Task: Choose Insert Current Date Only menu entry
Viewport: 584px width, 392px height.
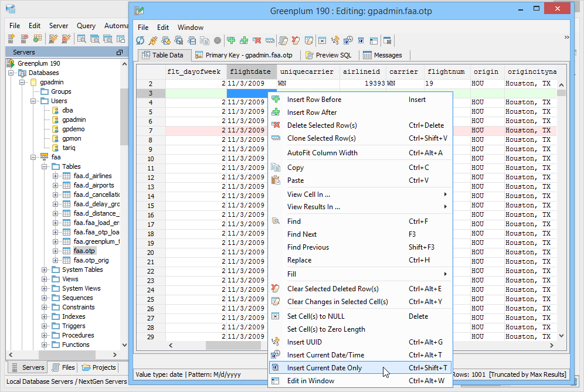Action: pyautogui.click(x=360, y=368)
